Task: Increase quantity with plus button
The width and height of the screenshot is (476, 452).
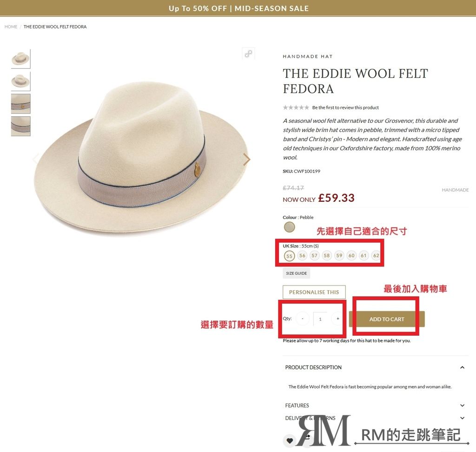Action: point(337,319)
